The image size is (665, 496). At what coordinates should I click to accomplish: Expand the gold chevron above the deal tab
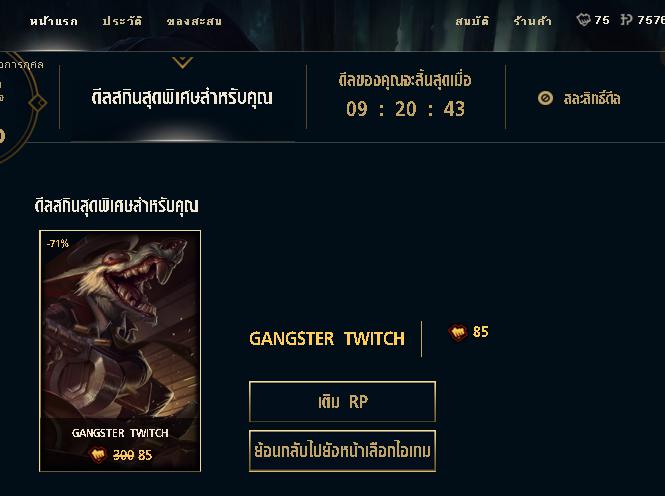pyautogui.click(x=183, y=62)
